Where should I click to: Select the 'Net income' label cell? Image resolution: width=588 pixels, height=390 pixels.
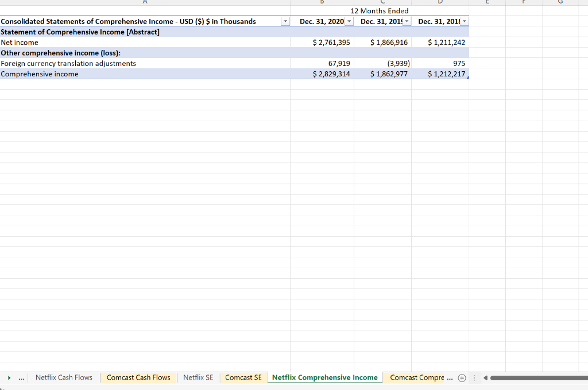[145, 43]
